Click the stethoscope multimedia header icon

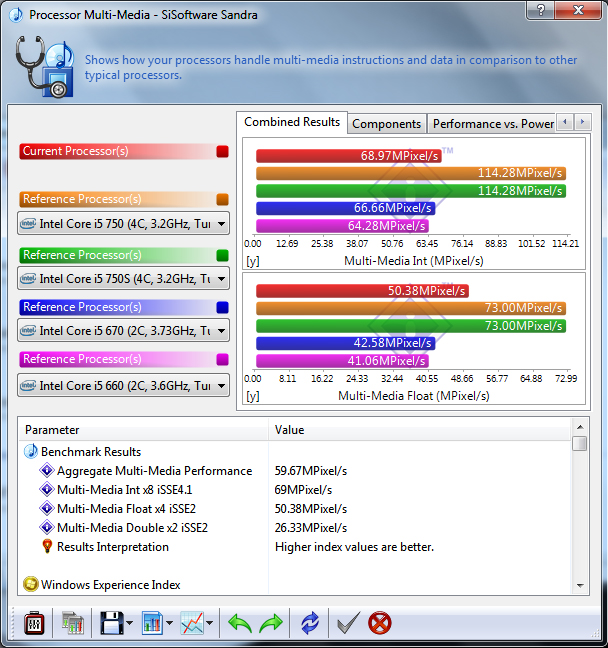pyautogui.click(x=45, y=66)
